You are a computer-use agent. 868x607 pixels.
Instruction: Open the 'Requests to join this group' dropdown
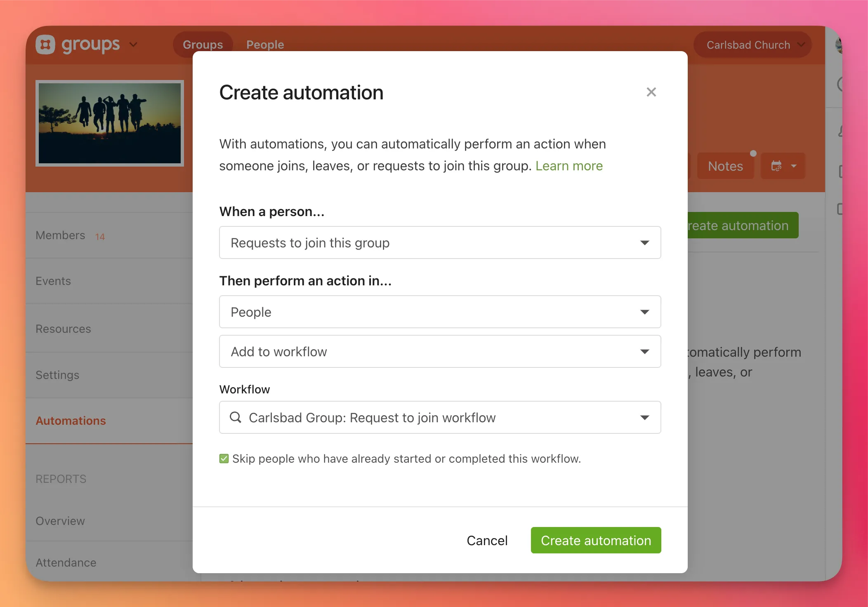[x=440, y=242]
